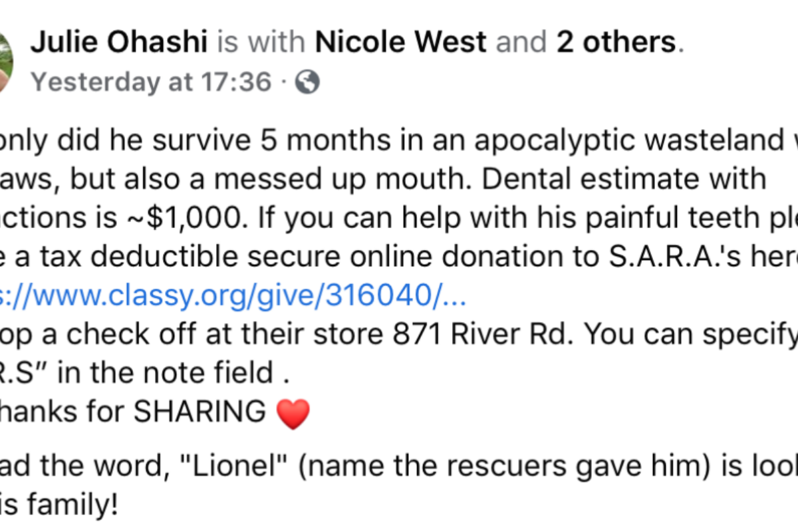Click the red heart emoji
The image size is (798, 532).
[x=293, y=414]
